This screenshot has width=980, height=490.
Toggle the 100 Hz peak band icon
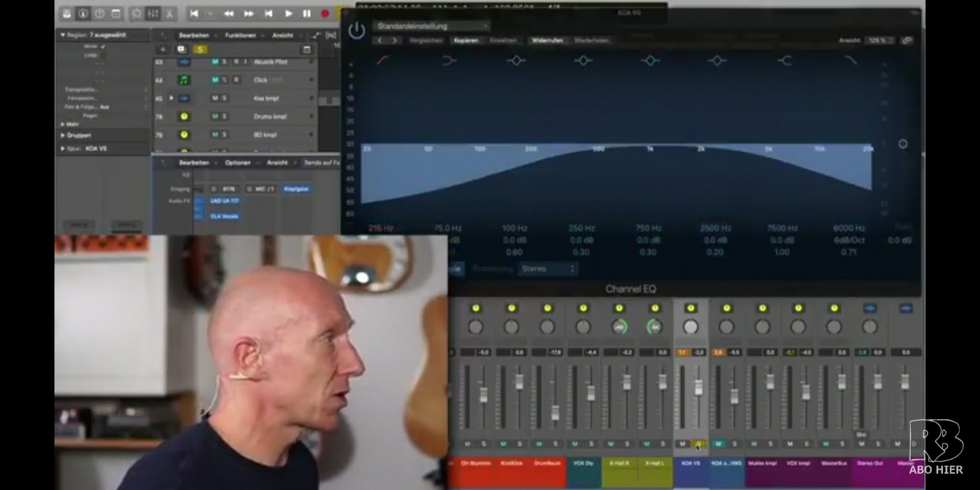[x=516, y=61]
